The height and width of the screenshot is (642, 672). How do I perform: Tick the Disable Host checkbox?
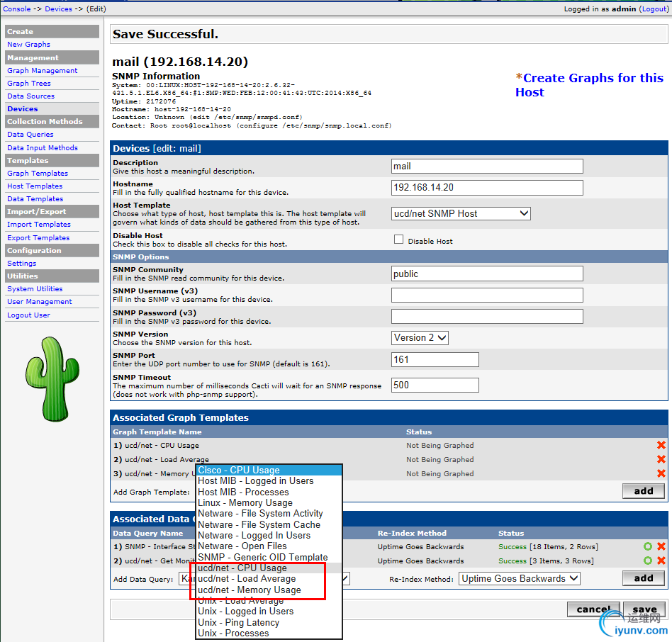tap(398, 240)
